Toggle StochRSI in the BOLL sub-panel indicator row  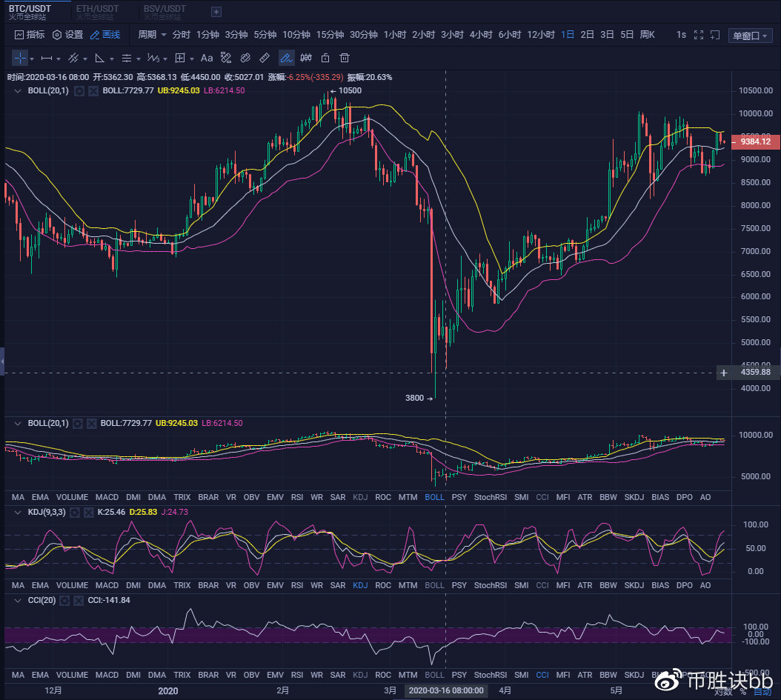point(490,497)
